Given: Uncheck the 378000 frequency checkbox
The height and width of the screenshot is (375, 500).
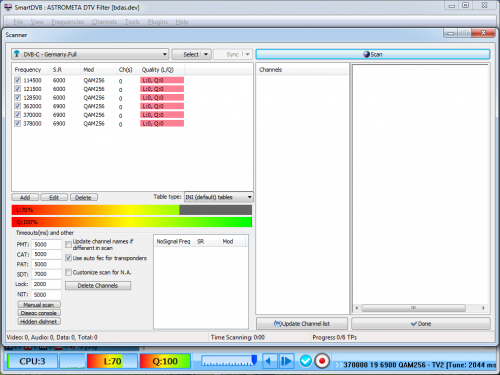Looking at the screenshot, I should (18, 123).
